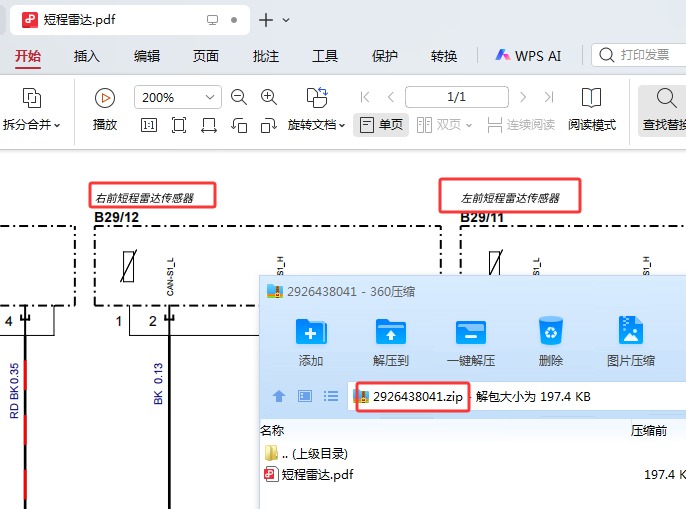The height and width of the screenshot is (509, 686).
Task: Select 双页 double page view
Action: (x=439, y=125)
